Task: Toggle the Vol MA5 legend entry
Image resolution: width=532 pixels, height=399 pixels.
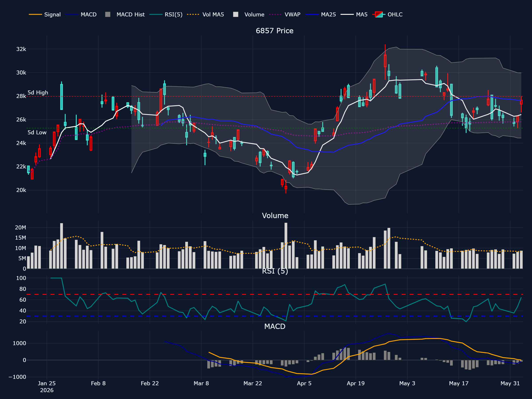Action: pyautogui.click(x=205, y=14)
